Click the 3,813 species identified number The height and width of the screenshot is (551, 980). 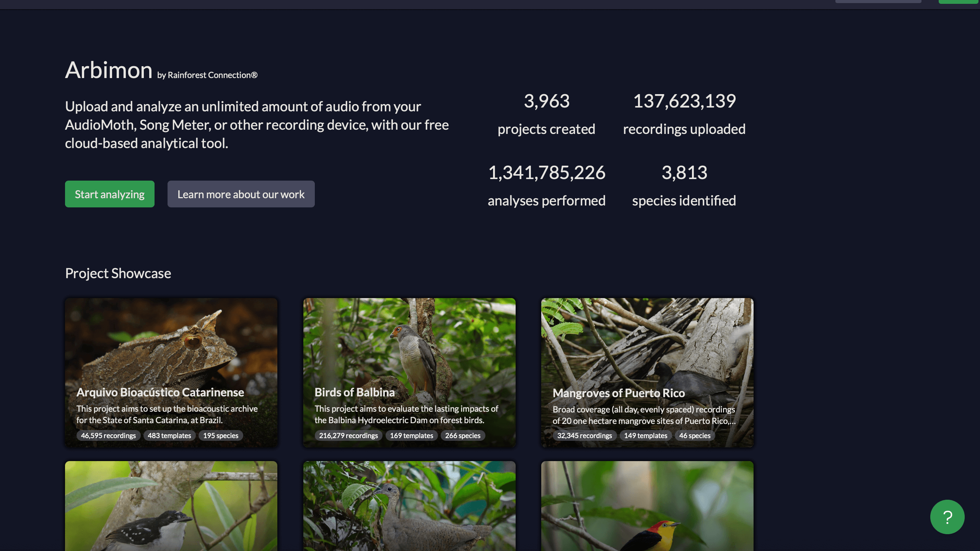pyautogui.click(x=684, y=173)
